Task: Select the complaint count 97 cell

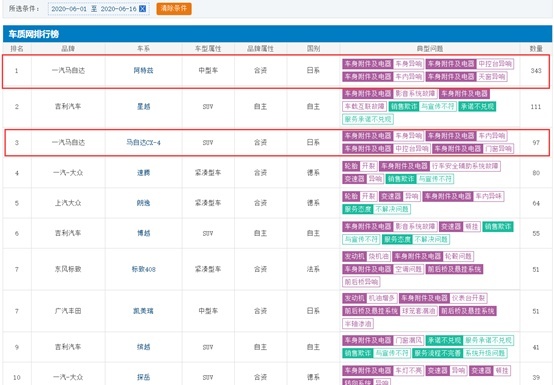Action: [536, 143]
